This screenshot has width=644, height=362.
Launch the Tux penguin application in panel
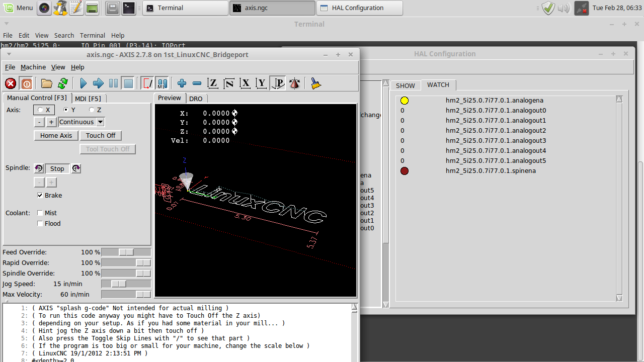pos(60,8)
